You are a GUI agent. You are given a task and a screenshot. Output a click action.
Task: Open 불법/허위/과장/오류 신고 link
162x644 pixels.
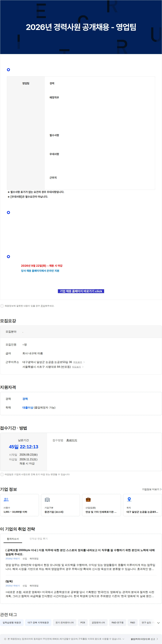click(144, 639)
